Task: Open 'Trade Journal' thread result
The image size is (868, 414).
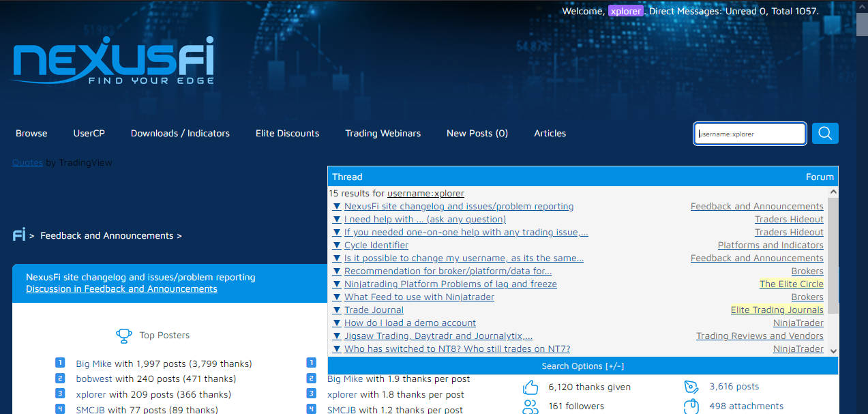Action: (374, 310)
